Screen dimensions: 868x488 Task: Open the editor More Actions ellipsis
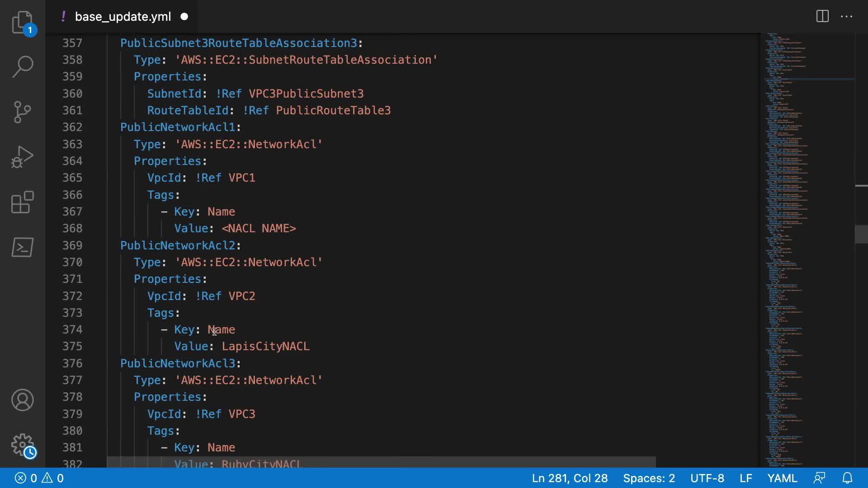pos(846,17)
